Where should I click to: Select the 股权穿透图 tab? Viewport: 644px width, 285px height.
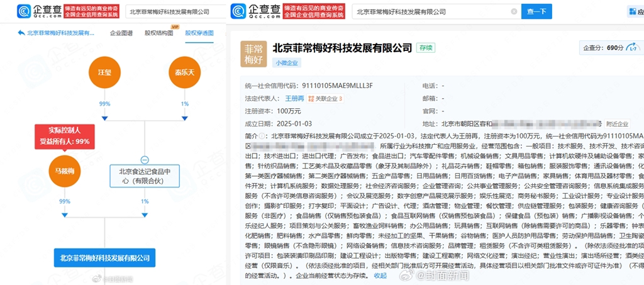(x=199, y=33)
